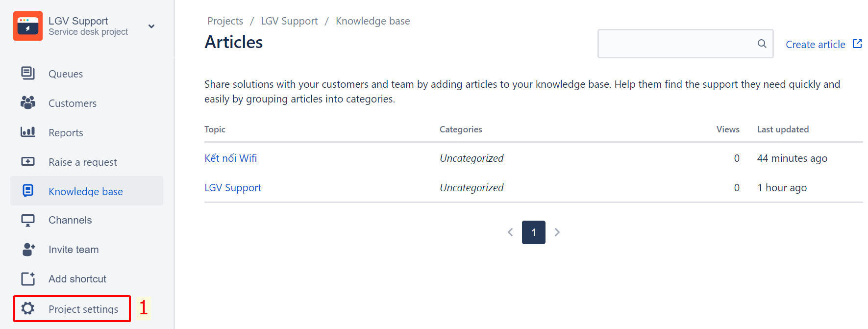The width and height of the screenshot is (868, 329).
Task: Click the Customers people icon
Action: click(x=28, y=102)
